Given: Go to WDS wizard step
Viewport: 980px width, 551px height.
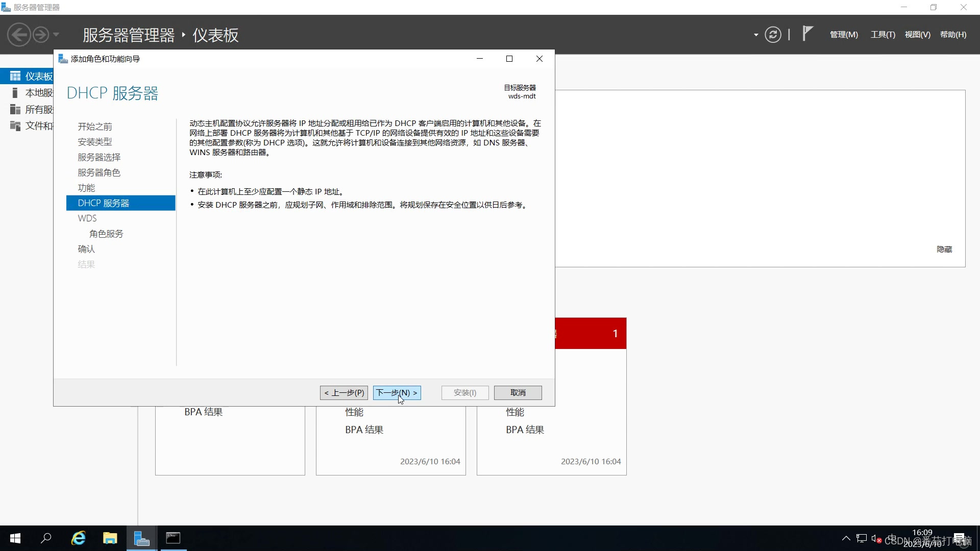Looking at the screenshot, I should [87, 218].
